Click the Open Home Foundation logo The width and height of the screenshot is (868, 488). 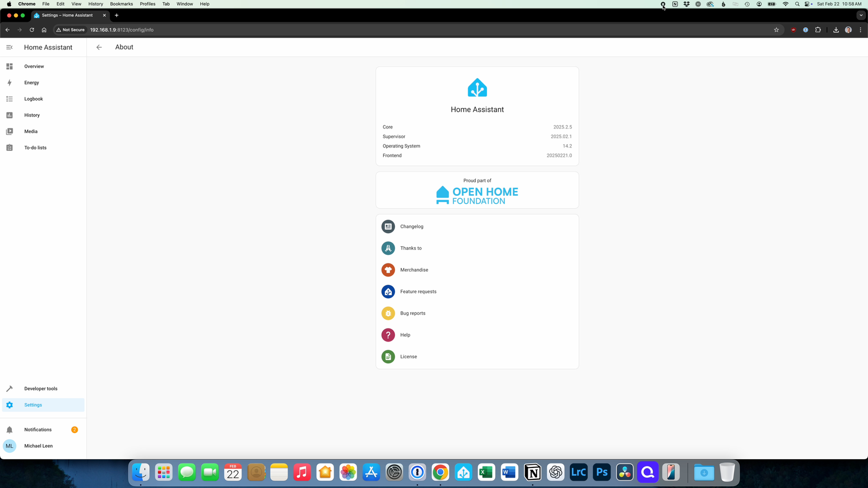click(x=477, y=195)
